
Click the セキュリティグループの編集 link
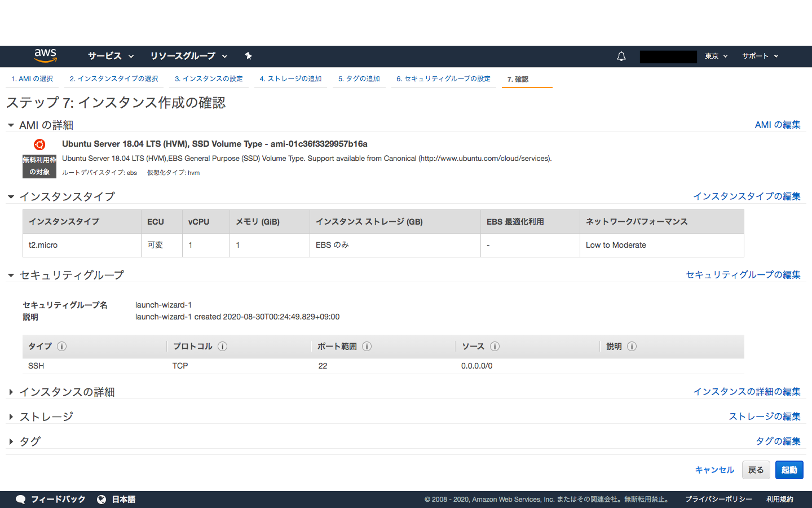pos(743,275)
